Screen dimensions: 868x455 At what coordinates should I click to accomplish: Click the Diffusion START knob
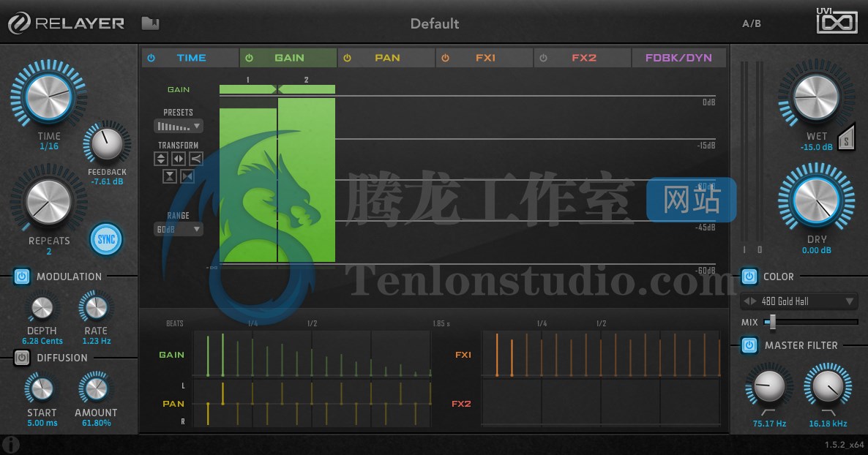tap(41, 388)
